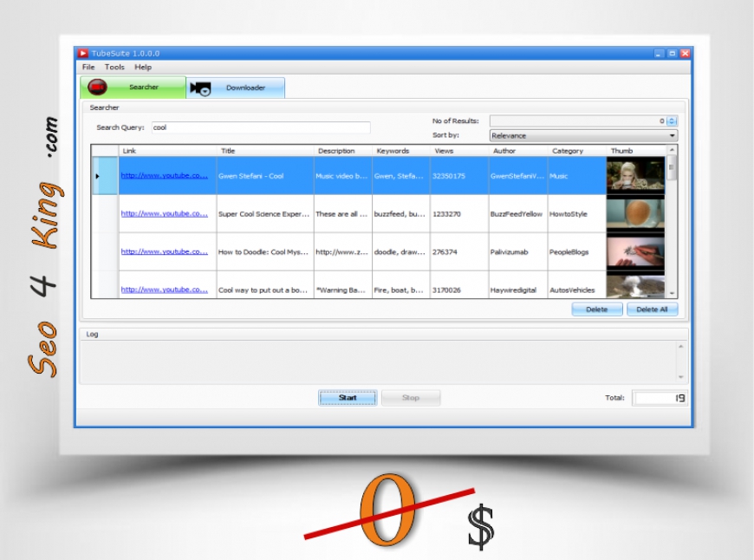The image size is (754, 560).
Task: Sort table by Title column header
Action: 265,151
